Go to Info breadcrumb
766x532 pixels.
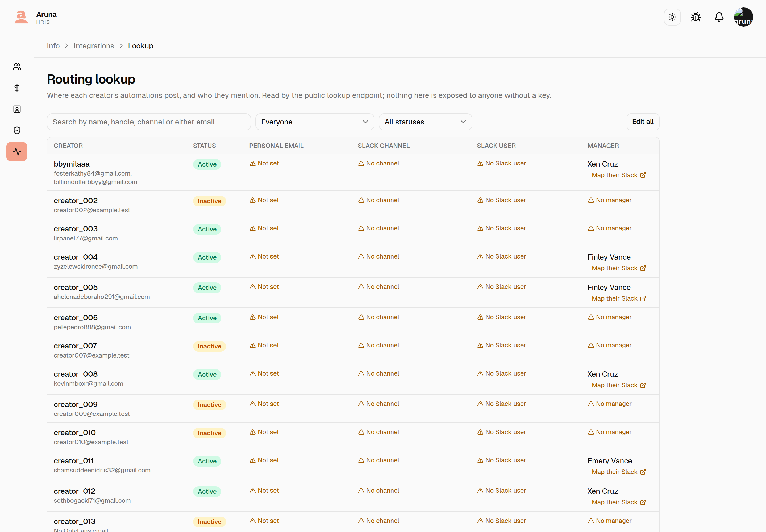[53, 46]
